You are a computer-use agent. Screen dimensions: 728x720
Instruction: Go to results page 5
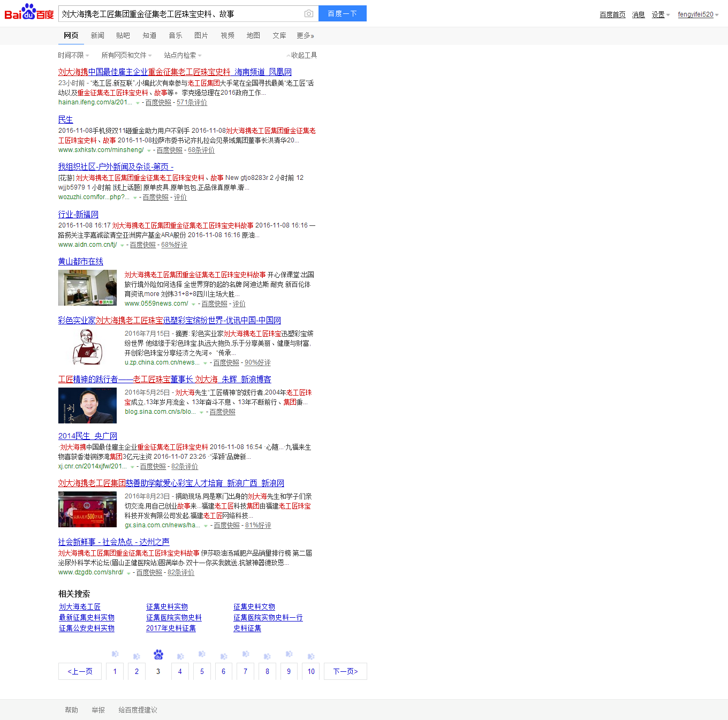click(x=202, y=671)
